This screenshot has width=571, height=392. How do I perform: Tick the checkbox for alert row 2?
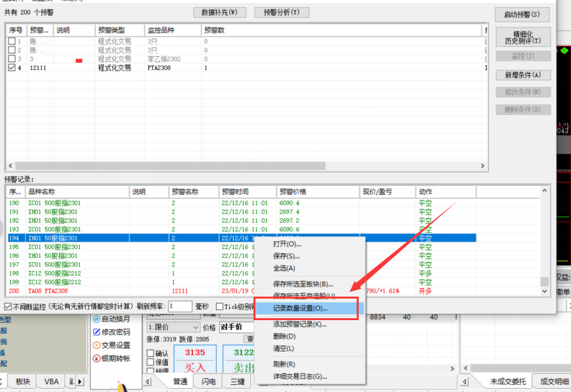click(12, 50)
